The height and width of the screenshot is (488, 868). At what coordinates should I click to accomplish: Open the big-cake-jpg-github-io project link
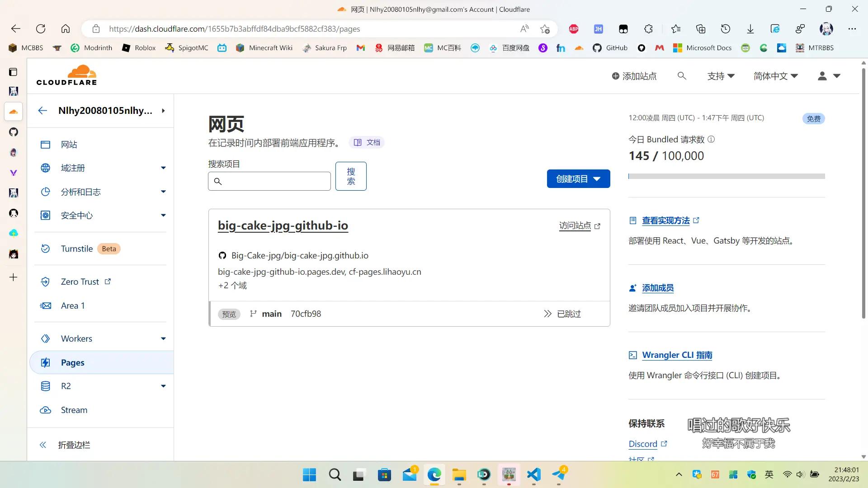(x=283, y=225)
